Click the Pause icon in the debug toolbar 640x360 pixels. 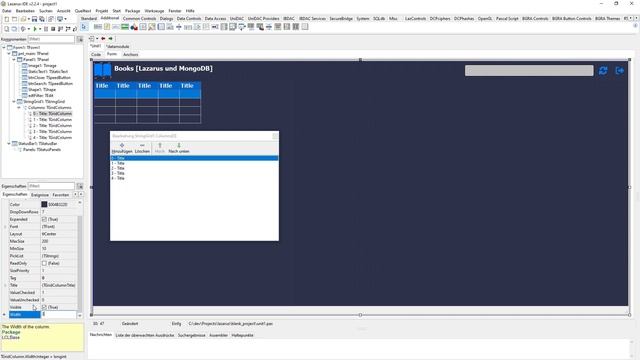point(46,29)
